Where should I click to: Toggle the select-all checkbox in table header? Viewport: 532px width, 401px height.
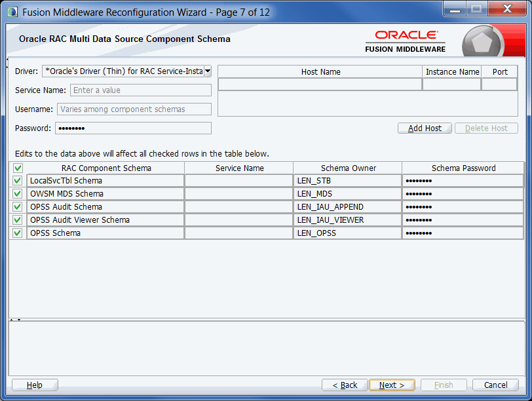point(18,168)
